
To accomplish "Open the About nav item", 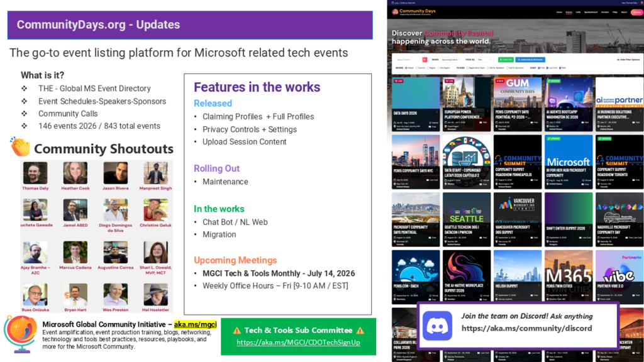I will pos(624,13).
